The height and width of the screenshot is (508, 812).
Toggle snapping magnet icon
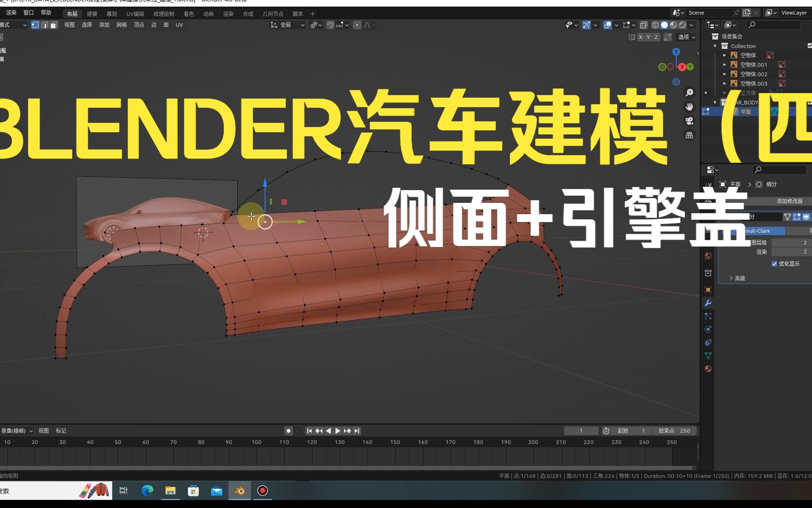click(x=330, y=25)
